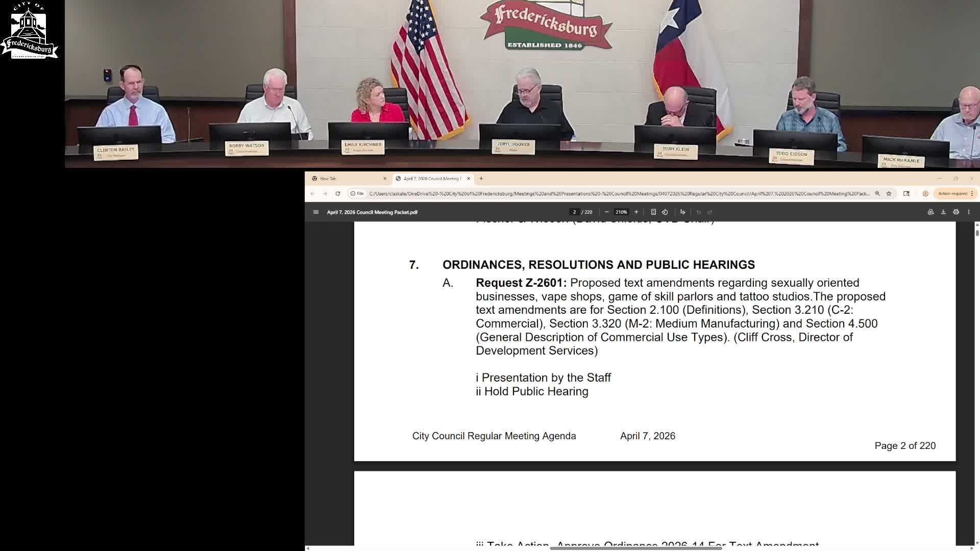Print the PDF document

coord(956,212)
